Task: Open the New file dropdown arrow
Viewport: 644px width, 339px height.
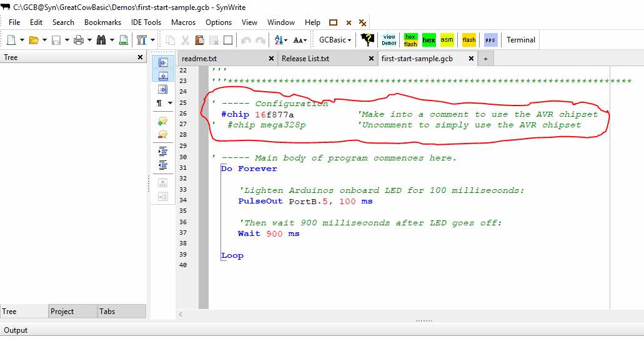Action: [x=22, y=40]
